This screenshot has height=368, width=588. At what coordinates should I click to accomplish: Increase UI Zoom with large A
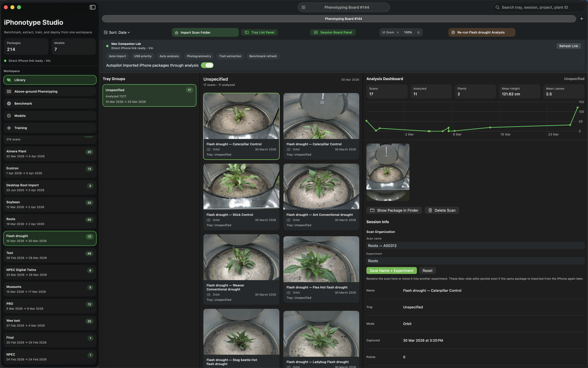click(x=418, y=32)
